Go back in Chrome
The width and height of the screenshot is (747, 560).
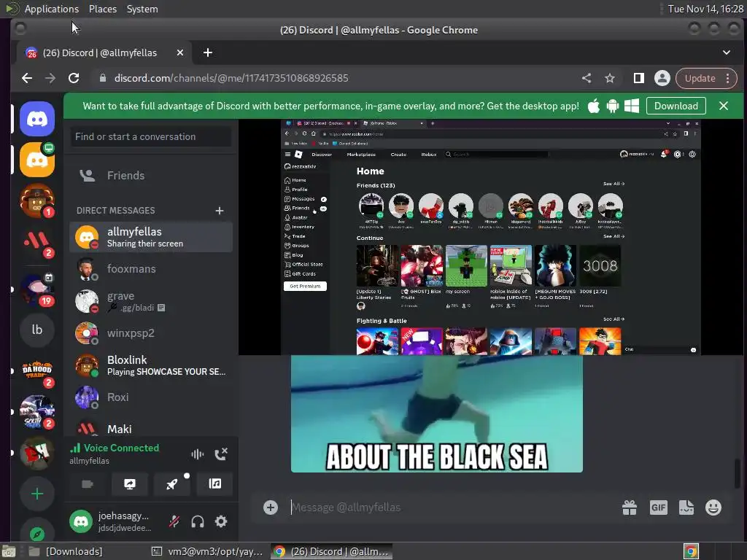click(27, 79)
